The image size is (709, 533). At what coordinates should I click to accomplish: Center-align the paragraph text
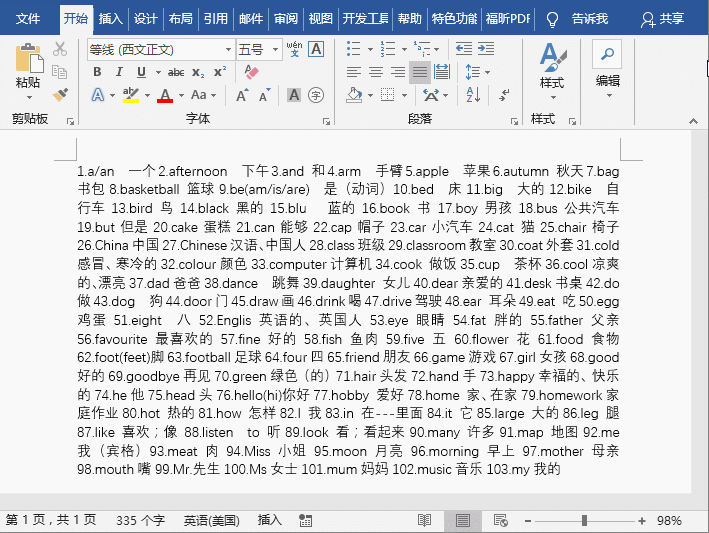coord(376,72)
